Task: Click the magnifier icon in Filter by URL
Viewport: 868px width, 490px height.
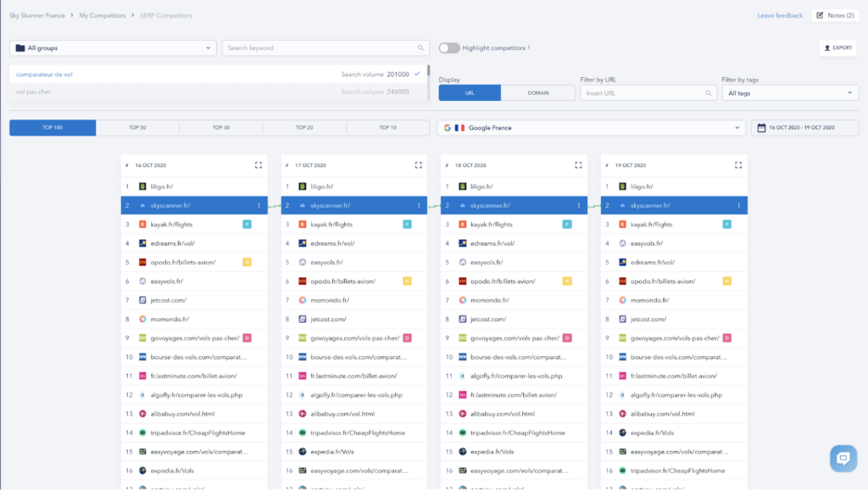Action: [709, 93]
